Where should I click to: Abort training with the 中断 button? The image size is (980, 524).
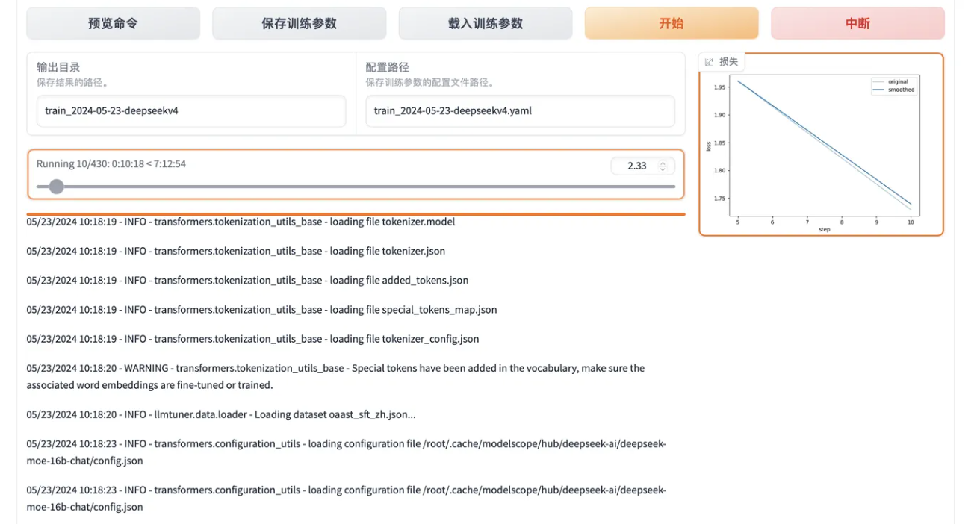click(x=857, y=23)
